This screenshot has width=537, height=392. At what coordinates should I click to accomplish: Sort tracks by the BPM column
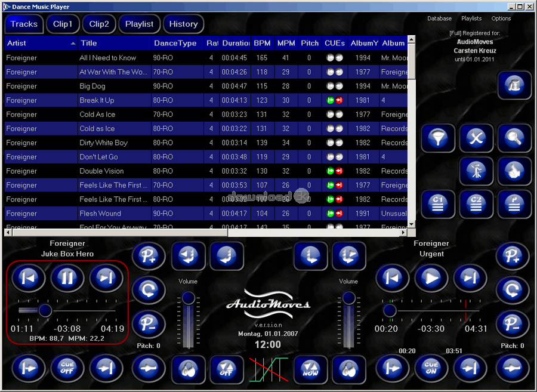263,43
